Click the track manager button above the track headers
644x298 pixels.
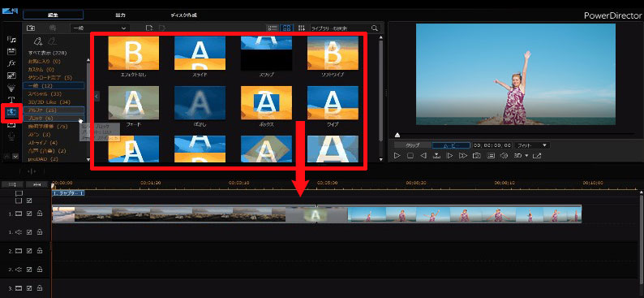click(12, 185)
